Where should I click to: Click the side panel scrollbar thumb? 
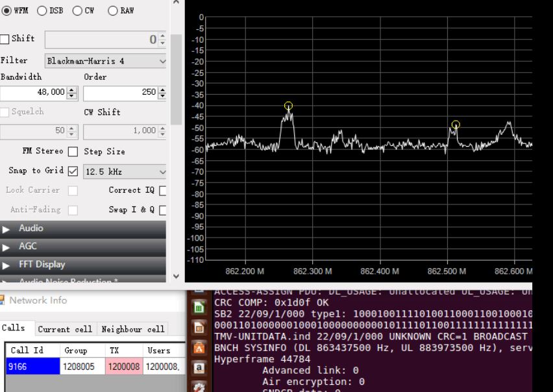177,79
